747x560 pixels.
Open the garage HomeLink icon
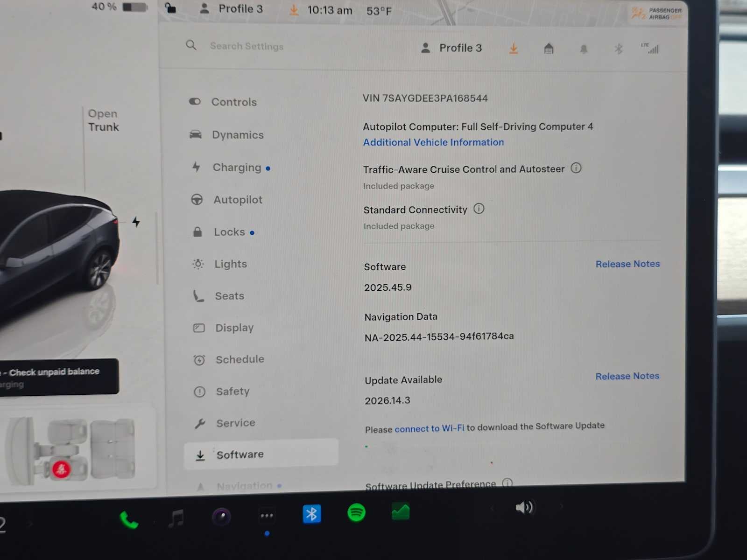pos(549,49)
